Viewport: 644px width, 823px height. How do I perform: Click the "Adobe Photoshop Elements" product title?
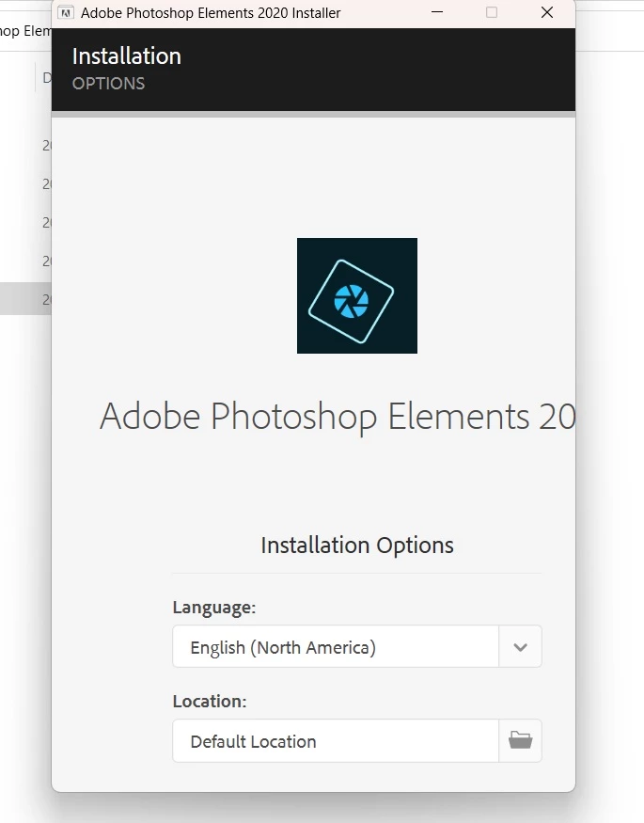(338, 417)
